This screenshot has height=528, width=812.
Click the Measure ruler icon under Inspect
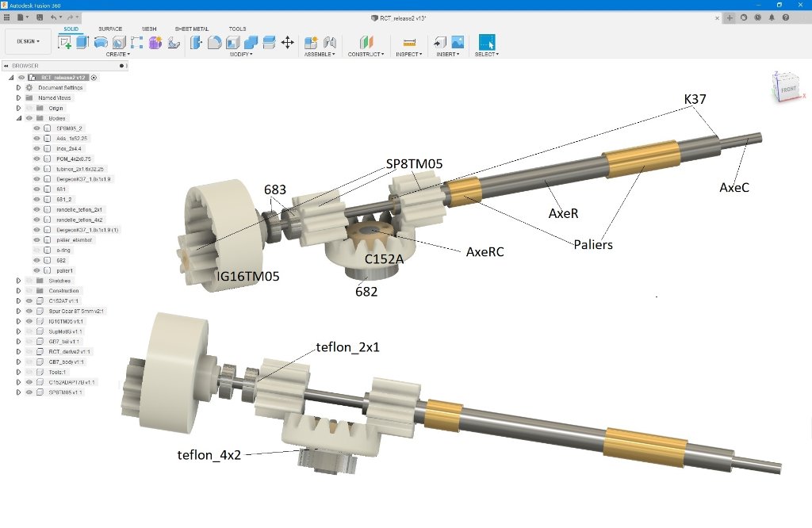pyautogui.click(x=409, y=42)
